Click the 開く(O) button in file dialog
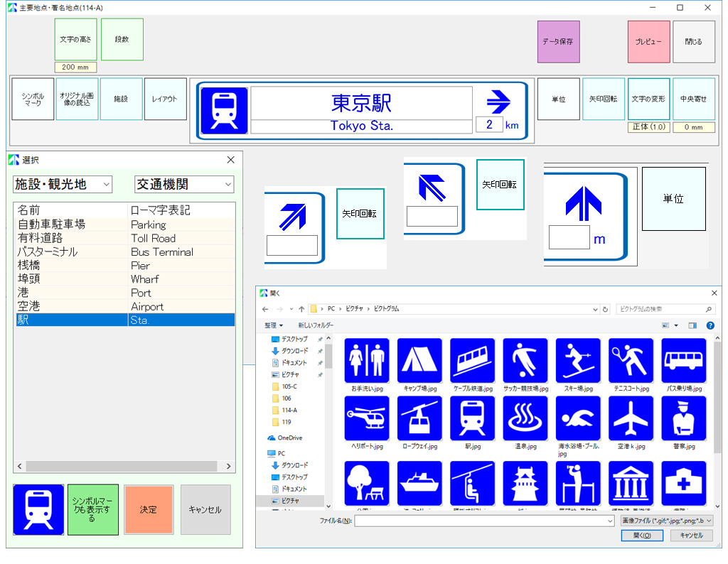This screenshot has width=728, height=564. [x=642, y=536]
